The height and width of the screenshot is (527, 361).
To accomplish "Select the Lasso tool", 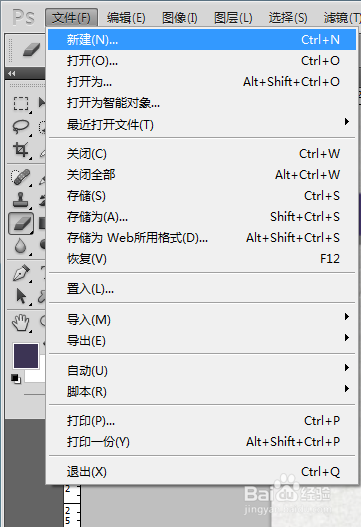I will coord(21,127).
